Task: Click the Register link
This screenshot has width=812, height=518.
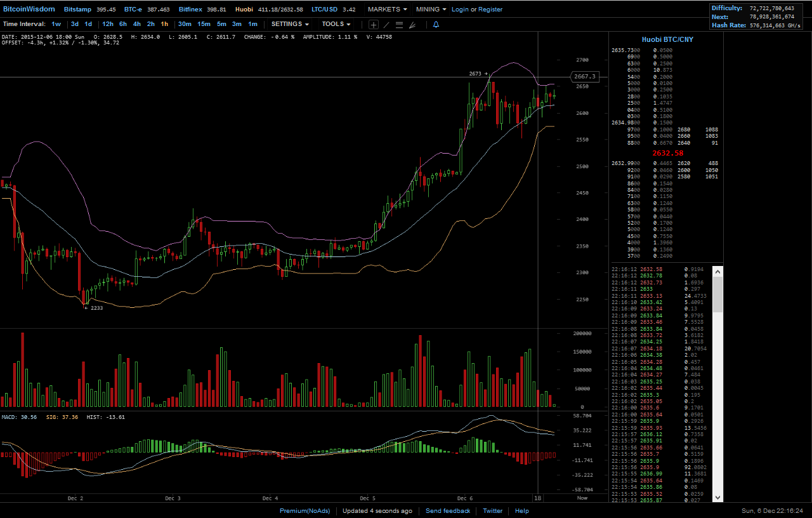Action: pos(490,10)
